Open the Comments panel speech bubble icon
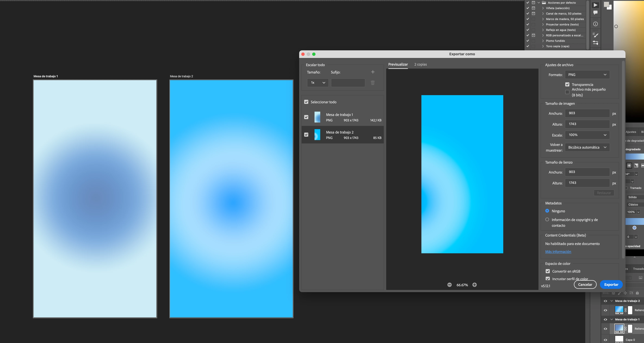 (x=595, y=13)
